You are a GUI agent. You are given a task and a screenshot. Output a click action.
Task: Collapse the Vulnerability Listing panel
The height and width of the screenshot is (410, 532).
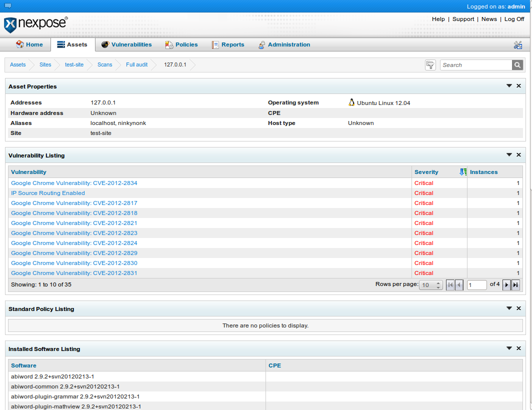pyautogui.click(x=509, y=155)
